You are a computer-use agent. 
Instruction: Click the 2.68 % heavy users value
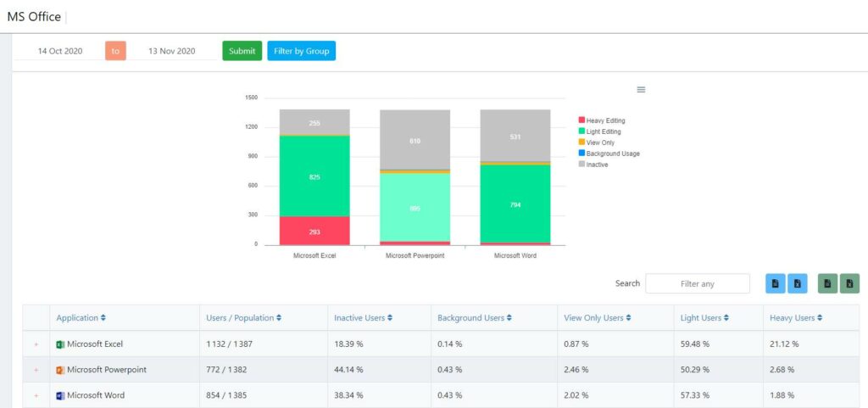coord(782,370)
